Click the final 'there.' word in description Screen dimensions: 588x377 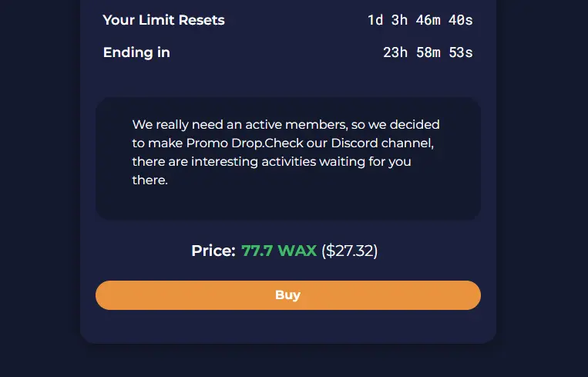click(150, 180)
